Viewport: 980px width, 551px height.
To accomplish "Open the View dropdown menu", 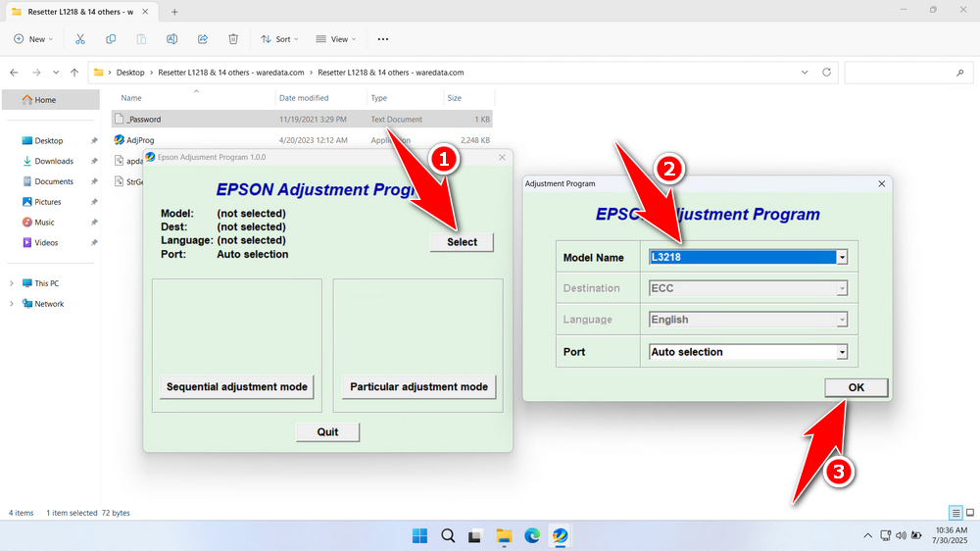I will click(335, 39).
